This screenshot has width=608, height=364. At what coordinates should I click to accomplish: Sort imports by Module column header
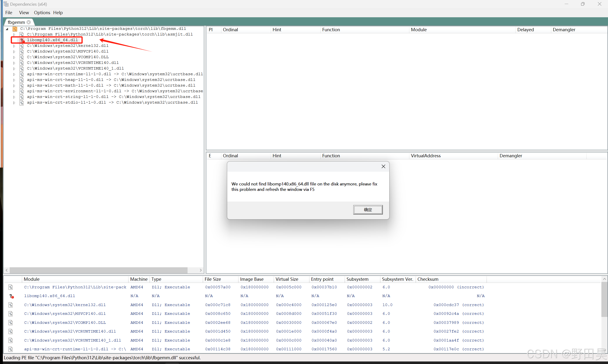click(x=462, y=30)
